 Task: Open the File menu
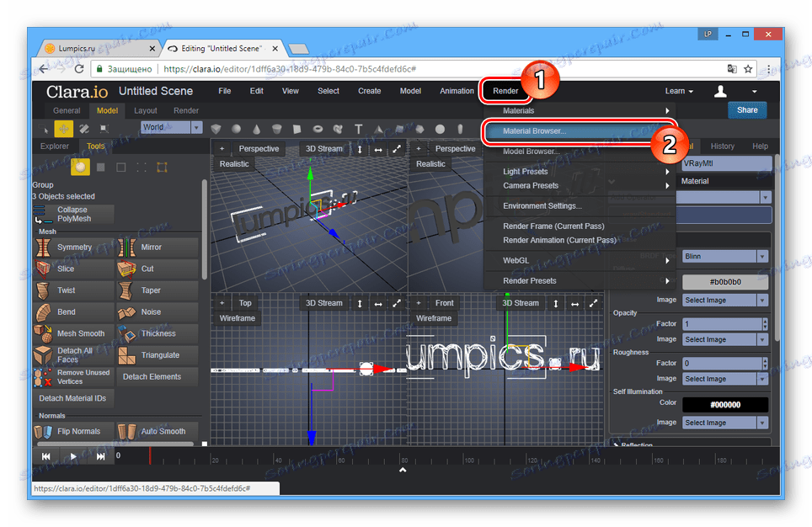(225, 91)
